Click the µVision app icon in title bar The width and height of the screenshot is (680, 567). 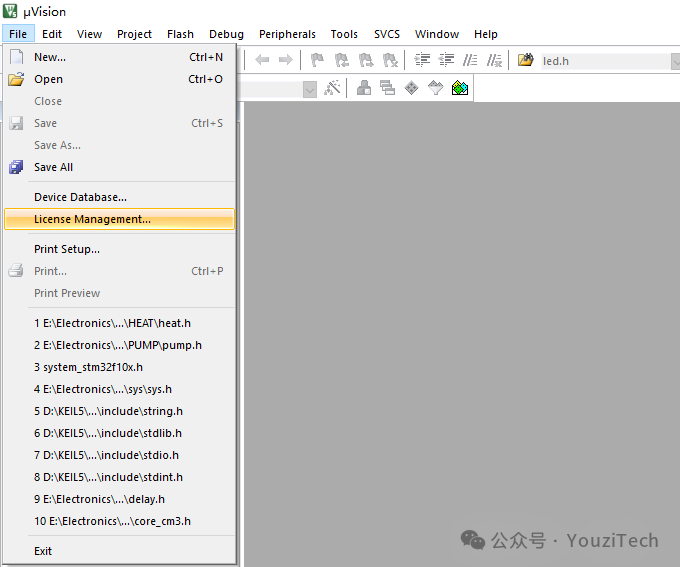(10, 11)
